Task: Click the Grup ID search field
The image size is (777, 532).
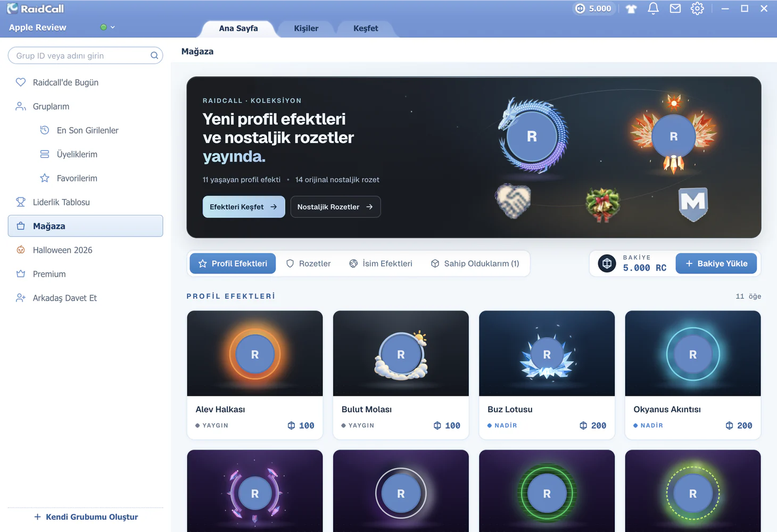Action: coord(85,55)
